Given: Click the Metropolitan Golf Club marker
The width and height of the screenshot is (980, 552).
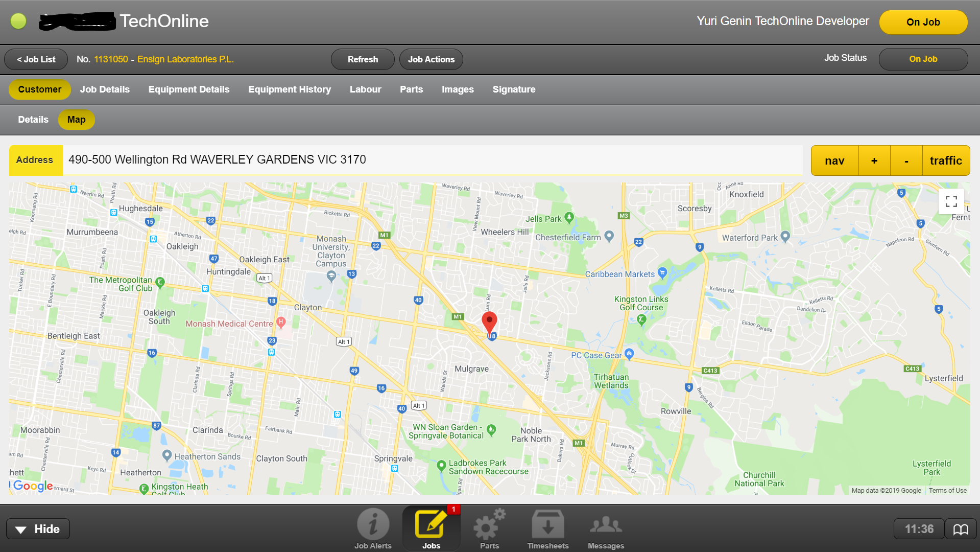Looking at the screenshot, I should pos(160,282).
